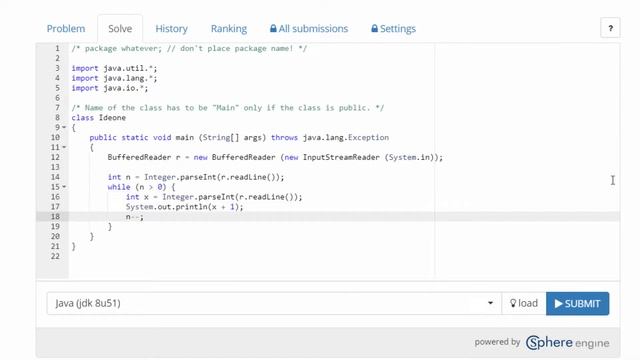Collapse the code fold at line 11
This screenshot has height=360, width=640.
pos(64,147)
